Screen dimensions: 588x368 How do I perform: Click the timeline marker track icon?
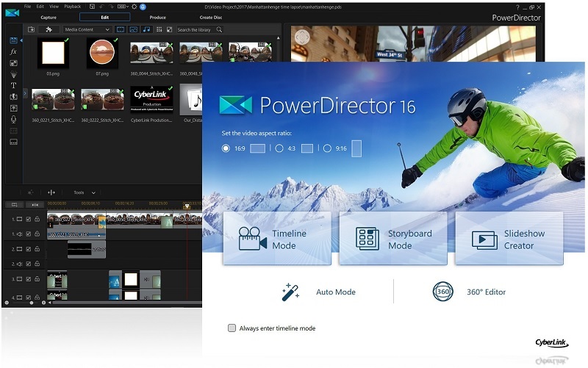pos(14,205)
